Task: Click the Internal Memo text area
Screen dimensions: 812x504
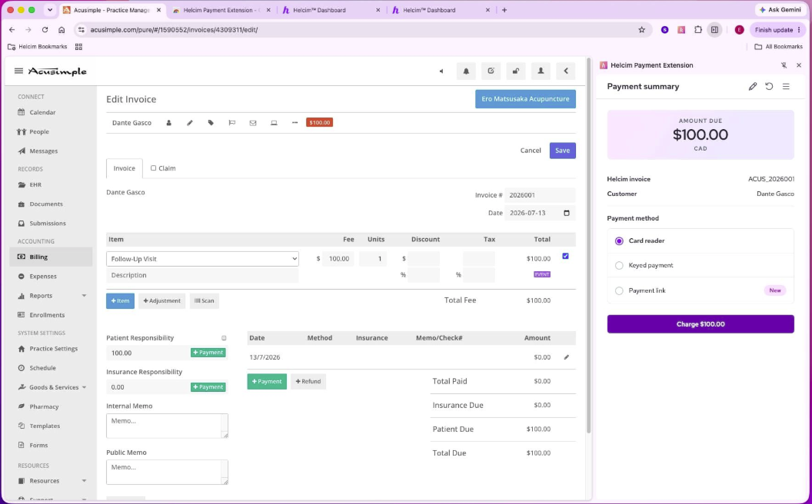Action: click(x=167, y=426)
